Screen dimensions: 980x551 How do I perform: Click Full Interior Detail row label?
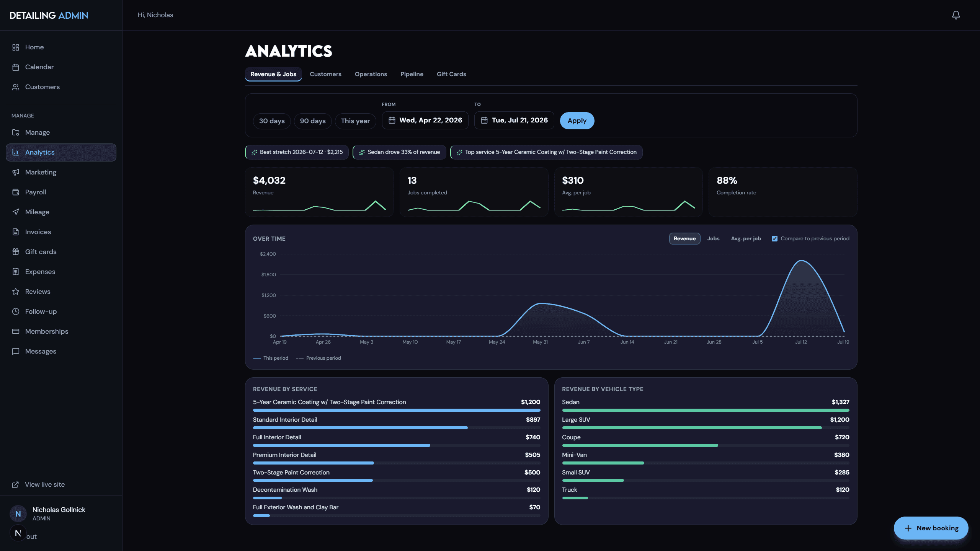pos(277,437)
